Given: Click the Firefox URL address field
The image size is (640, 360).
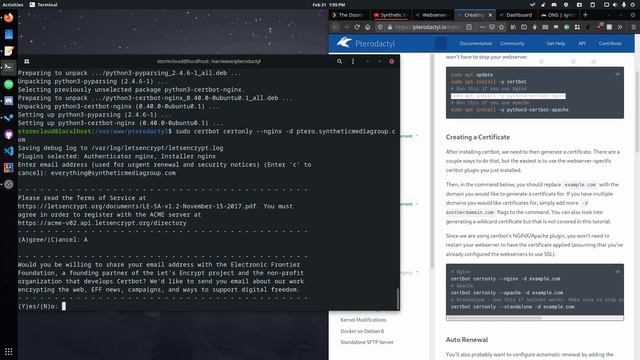Looking at the screenshot, I should click(x=428, y=27).
